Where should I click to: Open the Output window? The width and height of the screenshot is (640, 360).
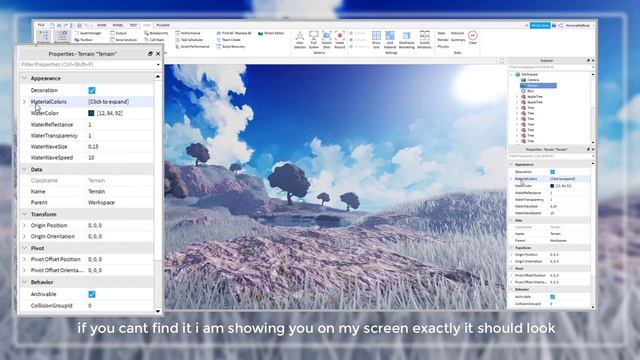tap(118, 33)
